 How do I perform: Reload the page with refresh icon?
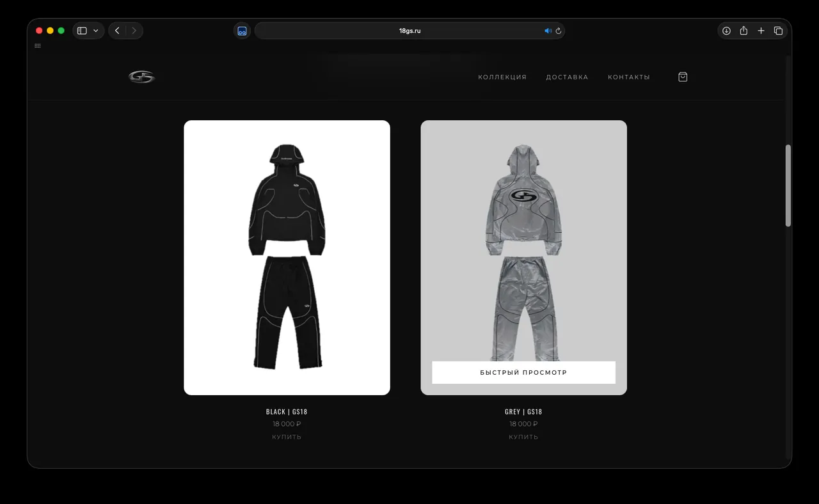(559, 31)
